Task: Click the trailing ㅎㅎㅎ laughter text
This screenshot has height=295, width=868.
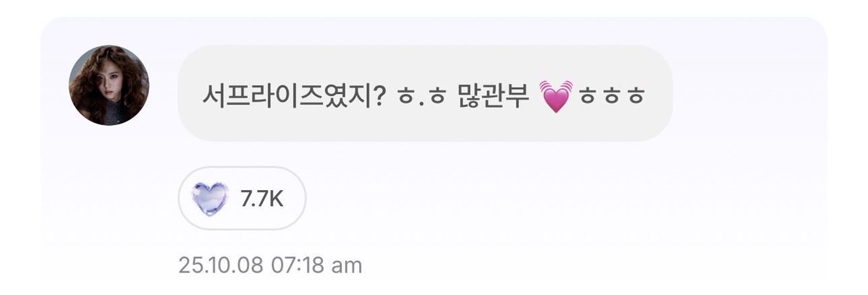Action: click(612, 98)
